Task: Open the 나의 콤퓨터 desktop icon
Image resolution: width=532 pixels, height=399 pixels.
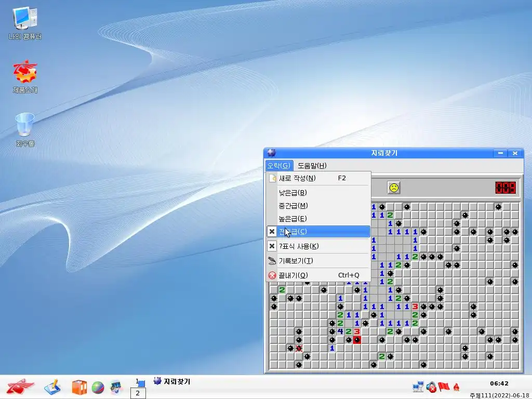Action: [25, 24]
